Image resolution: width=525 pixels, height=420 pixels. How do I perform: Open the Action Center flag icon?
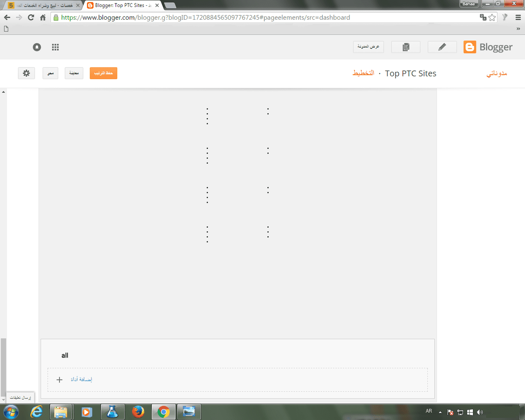tap(450, 412)
